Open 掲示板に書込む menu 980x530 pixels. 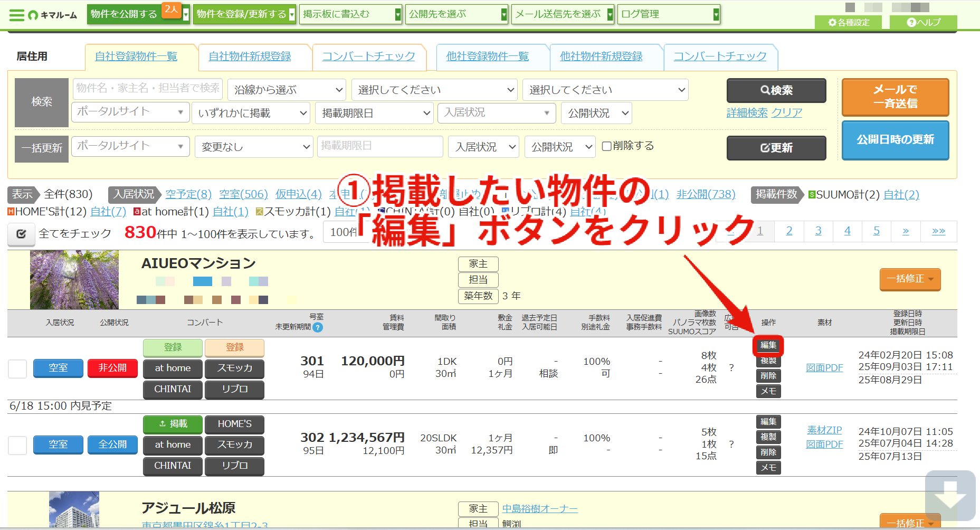pos(350,14)
